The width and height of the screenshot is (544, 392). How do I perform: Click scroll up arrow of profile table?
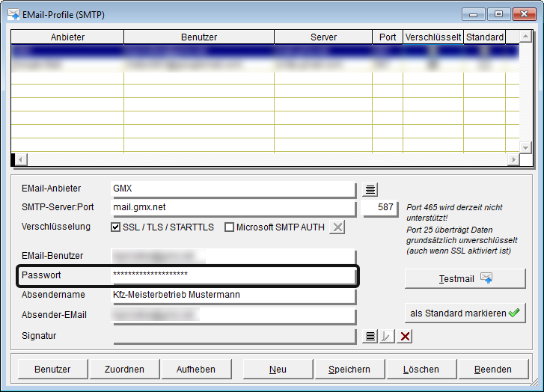pos(525,36)
